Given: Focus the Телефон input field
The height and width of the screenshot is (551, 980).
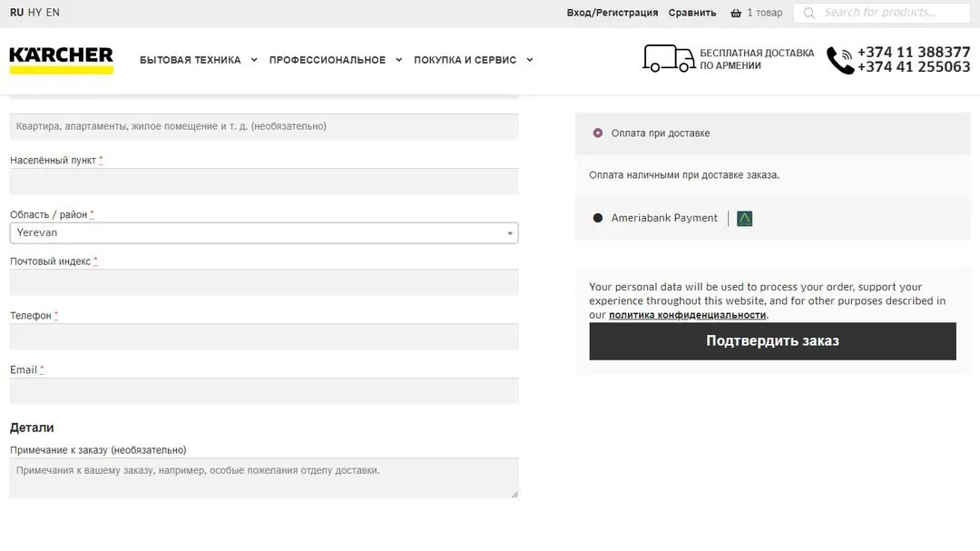Looking at the screenshot, I should click(x=264, y=337).
